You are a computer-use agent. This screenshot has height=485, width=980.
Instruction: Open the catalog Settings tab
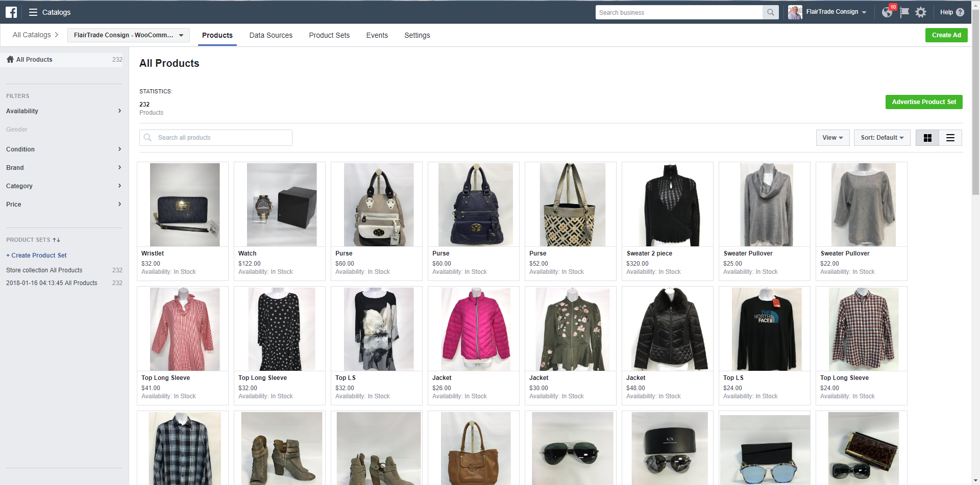[x=417, y=35]
